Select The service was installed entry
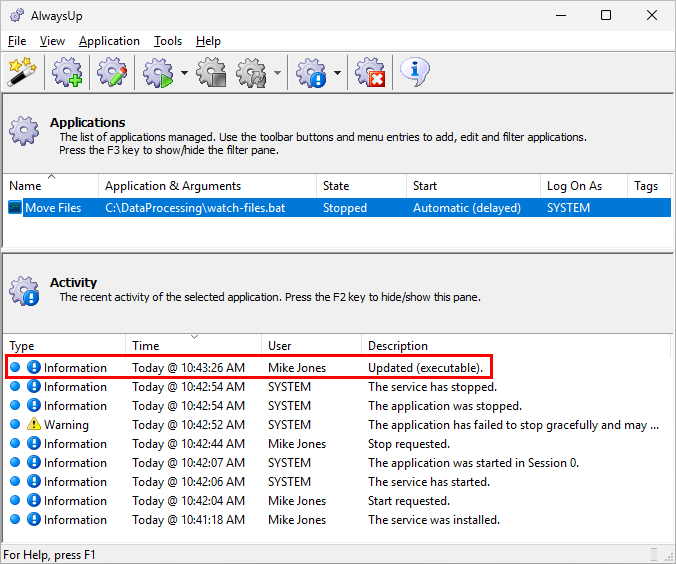 pyautogui.click(x=338, y=520)
